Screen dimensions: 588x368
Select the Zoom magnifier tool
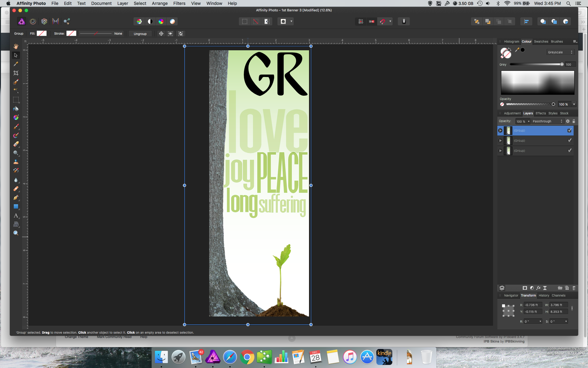[x=16, y=233]
